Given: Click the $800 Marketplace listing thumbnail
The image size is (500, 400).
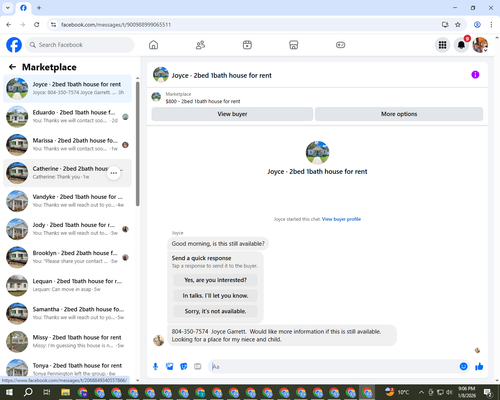Looking at the screenshot, I should [156, 97].
